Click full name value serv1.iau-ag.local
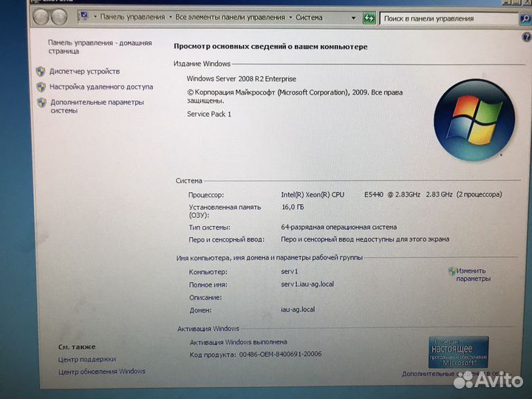 point(307,284)
